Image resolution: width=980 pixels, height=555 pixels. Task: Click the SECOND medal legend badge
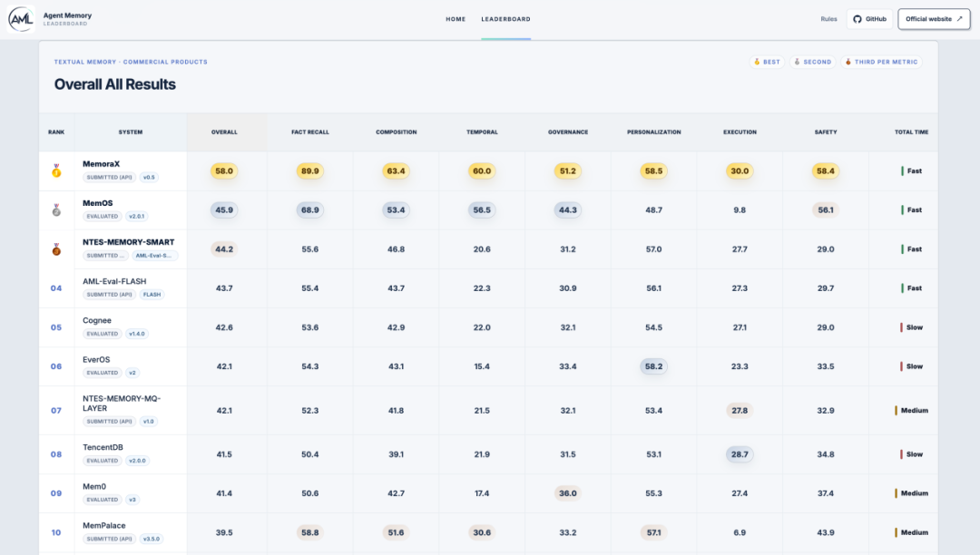(812, 62)
